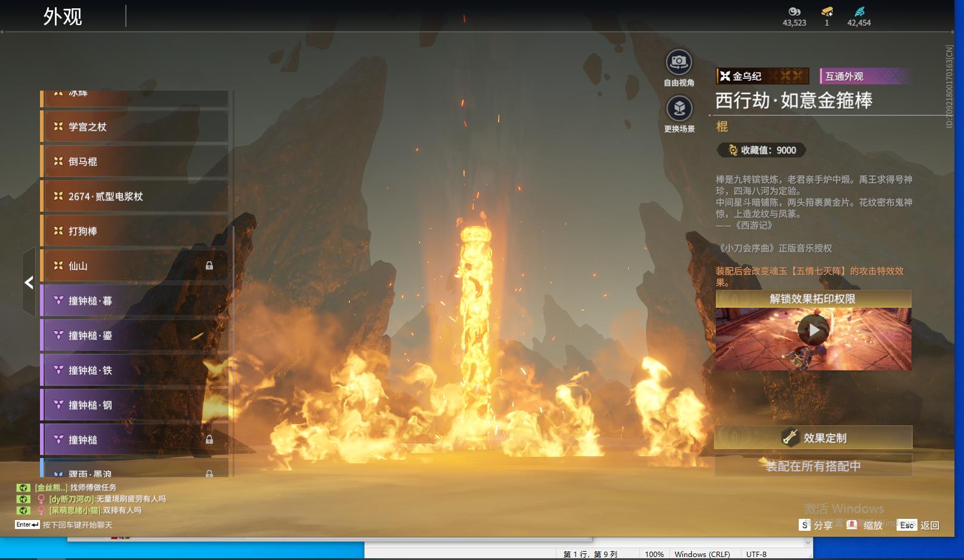The width and height of the screenshot is (964, 560).
Task: Click channel icon beside 金丝熊 message
Action: click(23, 488)
